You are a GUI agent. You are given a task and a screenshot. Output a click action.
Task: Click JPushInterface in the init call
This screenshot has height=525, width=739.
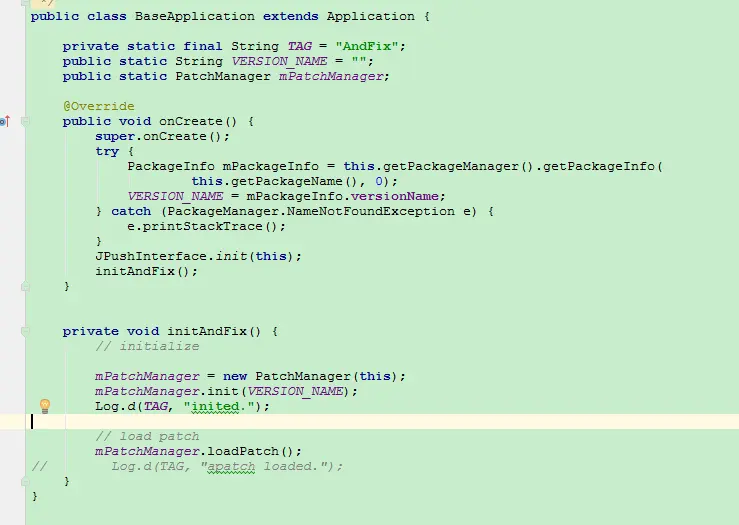tap(151, 256)
